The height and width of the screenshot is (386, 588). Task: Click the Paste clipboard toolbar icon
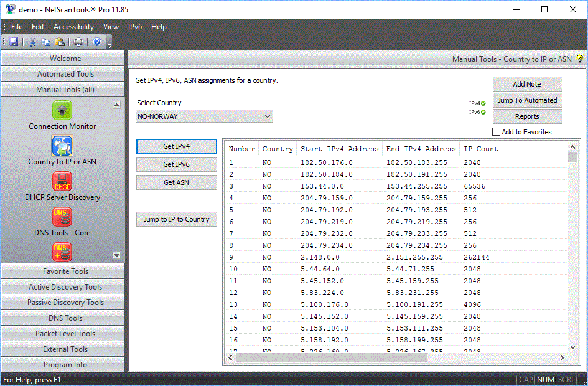60,42
